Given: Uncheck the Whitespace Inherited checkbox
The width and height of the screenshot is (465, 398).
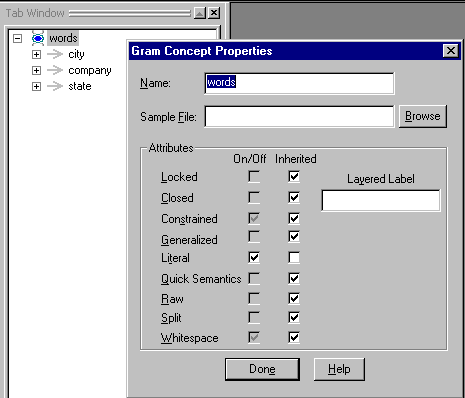Looking at the screenshot, I should click(294, 337).
